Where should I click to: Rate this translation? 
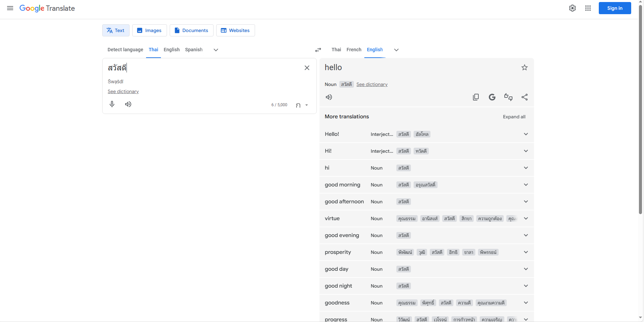[508, 97]
